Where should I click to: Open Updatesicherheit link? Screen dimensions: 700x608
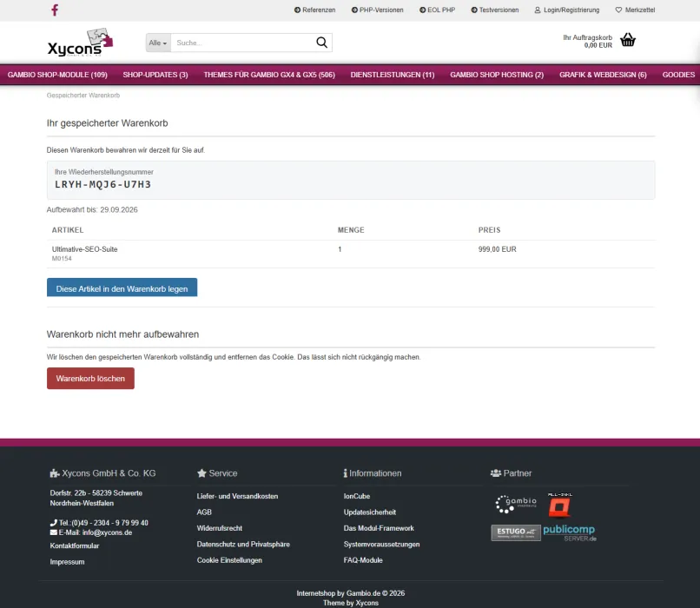[370, 512]
